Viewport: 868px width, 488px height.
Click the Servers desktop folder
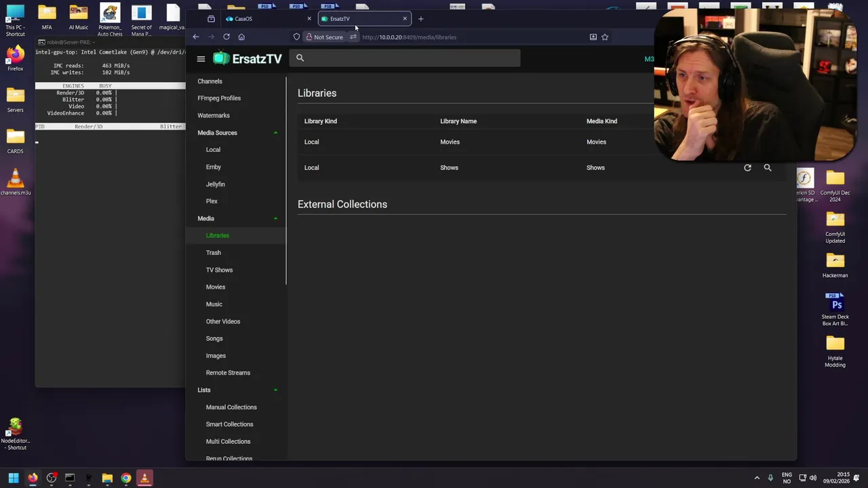coord(15,100)
